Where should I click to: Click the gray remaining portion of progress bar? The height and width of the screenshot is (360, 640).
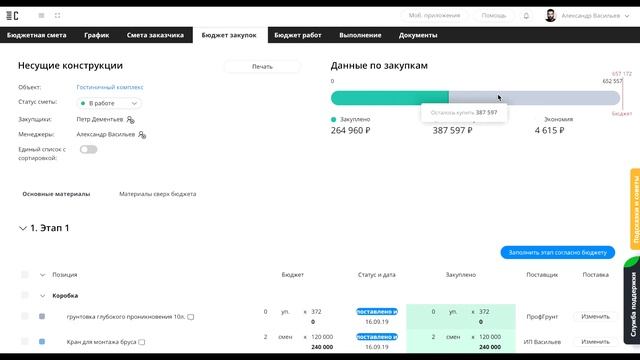point(534,98)
